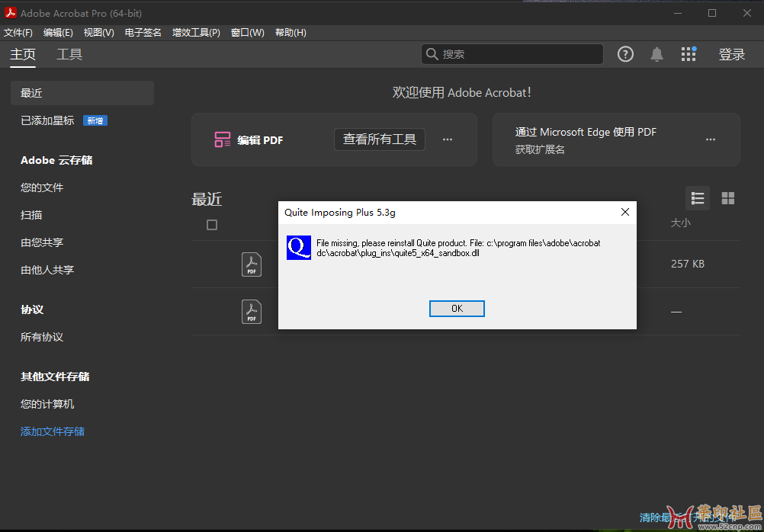Click OK in the dialog
The image size is (764, 532).
(x=457, y=309)
